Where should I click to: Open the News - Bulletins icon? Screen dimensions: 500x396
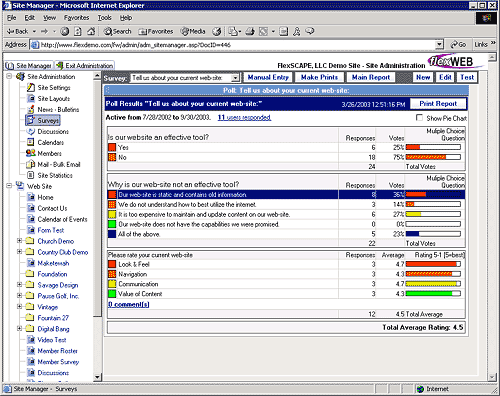tap(31, 109)
